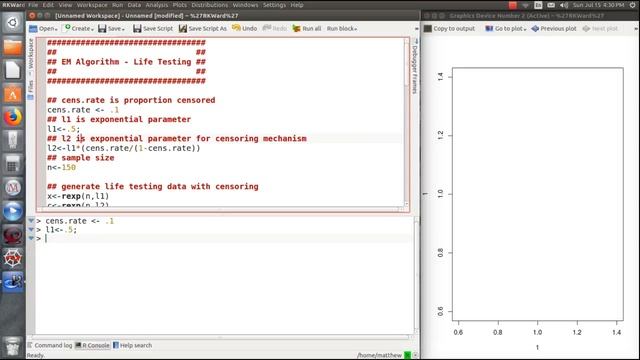
Task: Open the Analysis menu
Action: coord(157,5)
